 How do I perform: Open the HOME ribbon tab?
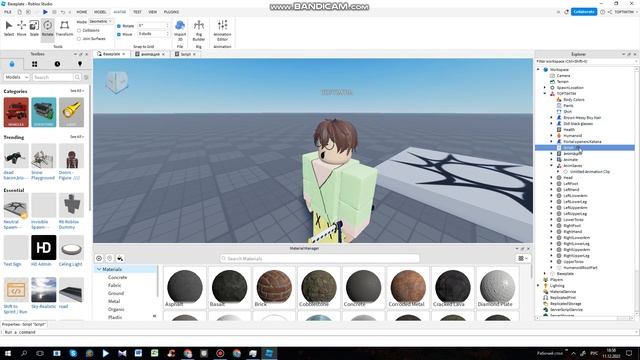[x=82, y=12]
